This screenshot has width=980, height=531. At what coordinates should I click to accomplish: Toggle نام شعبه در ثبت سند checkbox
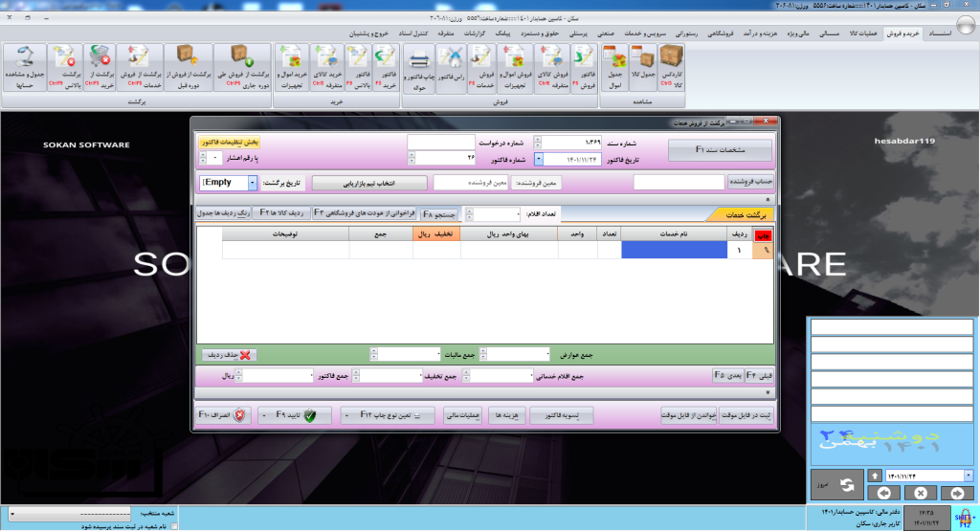174,526
